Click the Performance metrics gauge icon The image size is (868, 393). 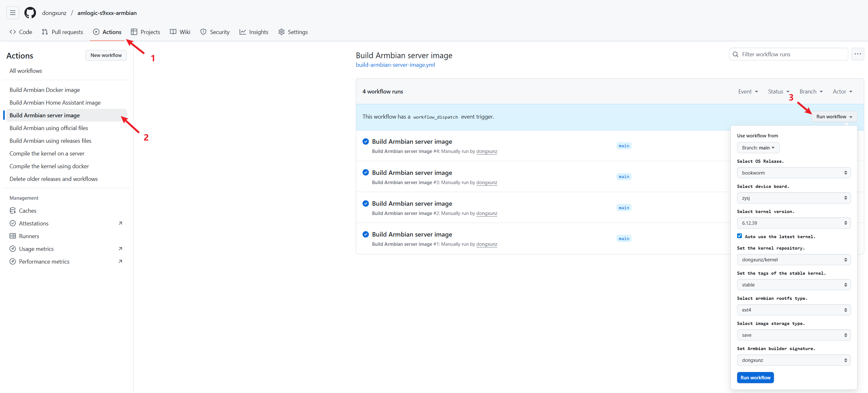pyautogui.click(x=13, y=261)
